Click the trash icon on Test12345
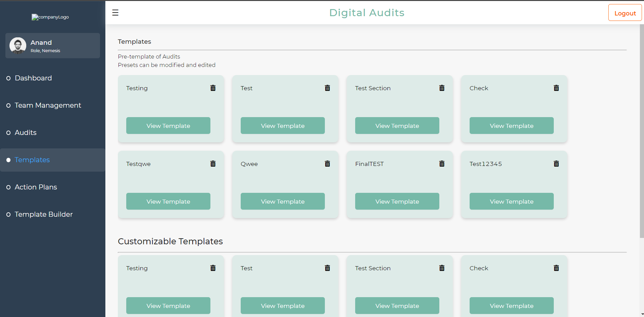The height and width of the screenshot is (317, 644). (x=556, y=164)
